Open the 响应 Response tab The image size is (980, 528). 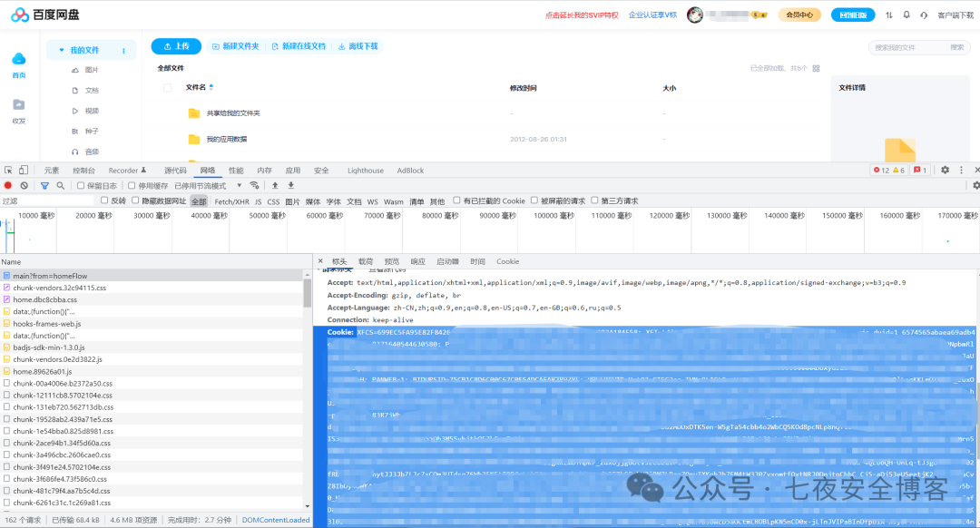pyautogui.click(x=417, y=261)
